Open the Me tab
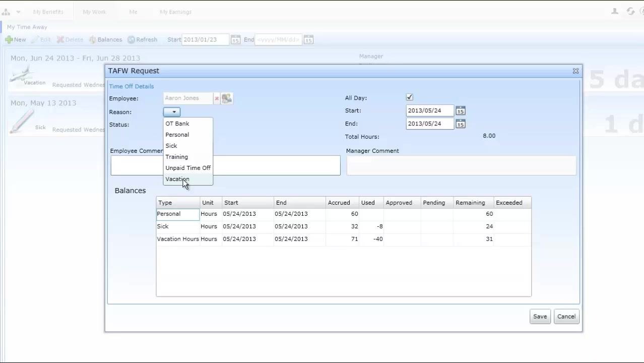 (133, 12)
